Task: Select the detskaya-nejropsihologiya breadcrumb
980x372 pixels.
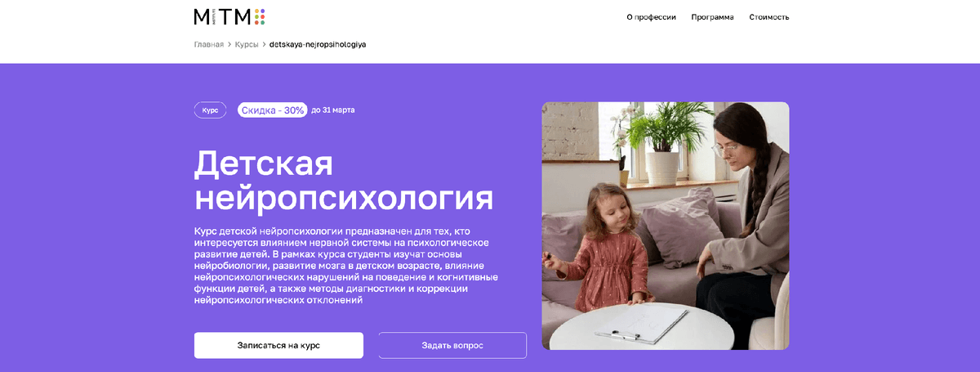Action: 318,44
